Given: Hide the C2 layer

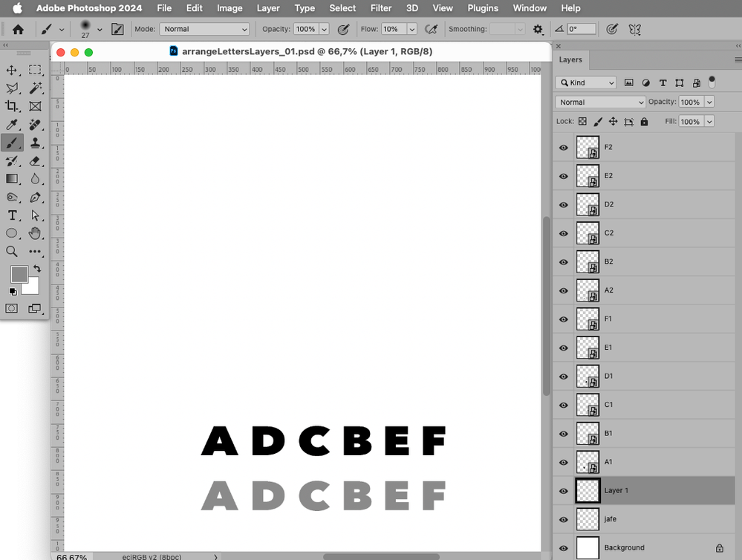Looking at the screenshot, I should click(564, 233).
